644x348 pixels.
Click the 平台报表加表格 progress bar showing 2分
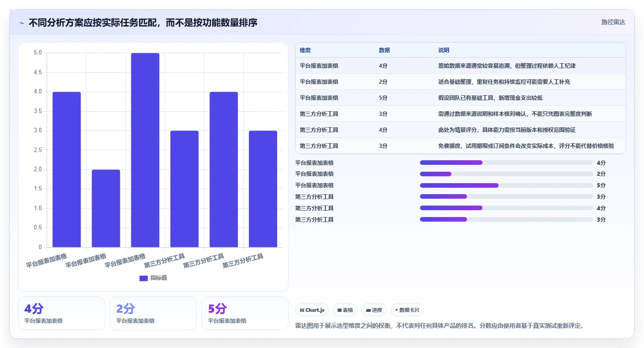tap(506, 174)
